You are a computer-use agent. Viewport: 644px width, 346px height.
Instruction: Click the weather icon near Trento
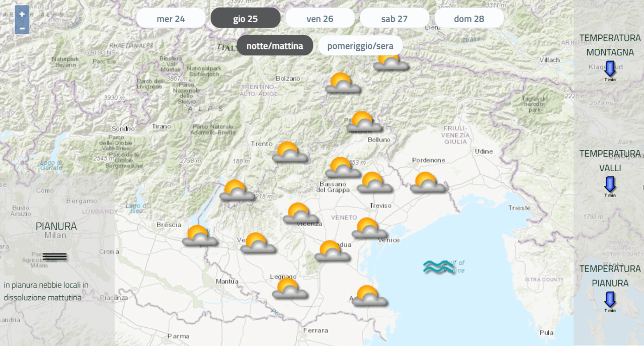[x=290, y=152]
